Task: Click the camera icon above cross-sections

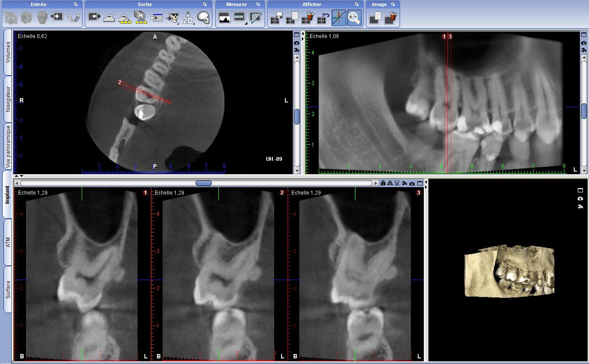Action: (412, 183)
